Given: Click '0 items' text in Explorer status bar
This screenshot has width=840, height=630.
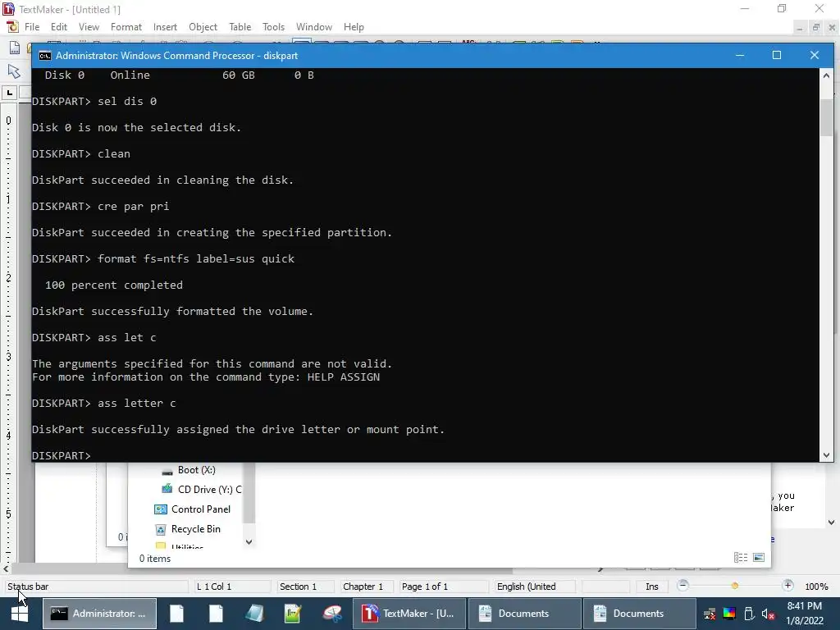Looking at the screenshot, I should coord(155,558).
